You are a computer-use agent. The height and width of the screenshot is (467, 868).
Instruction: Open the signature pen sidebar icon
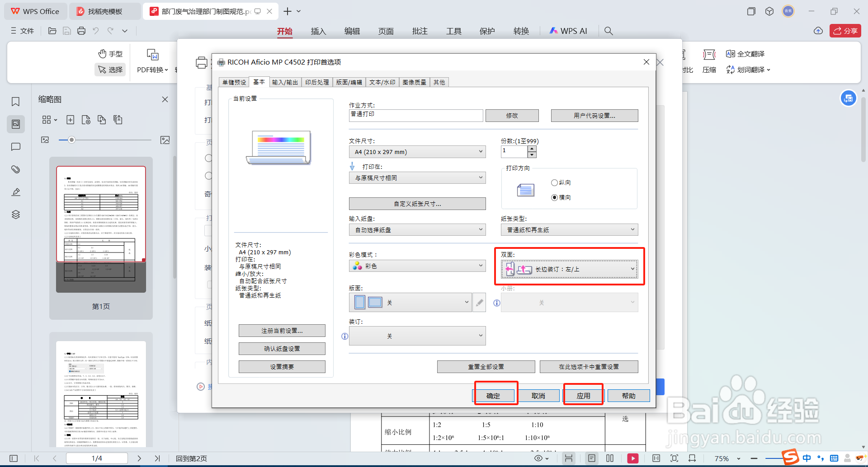click(16, 192)
